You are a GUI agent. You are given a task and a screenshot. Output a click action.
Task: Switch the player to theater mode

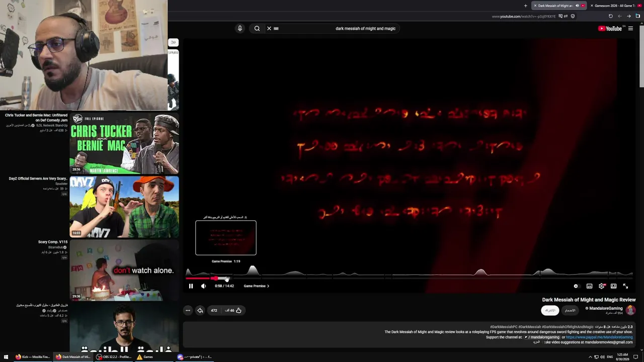[x=613, y=286]
